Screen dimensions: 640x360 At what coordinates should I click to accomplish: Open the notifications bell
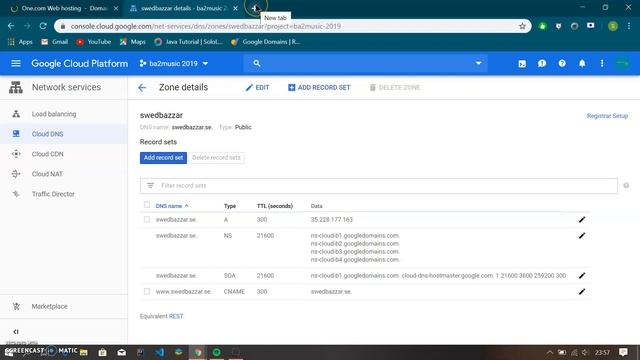coord(582,63)
